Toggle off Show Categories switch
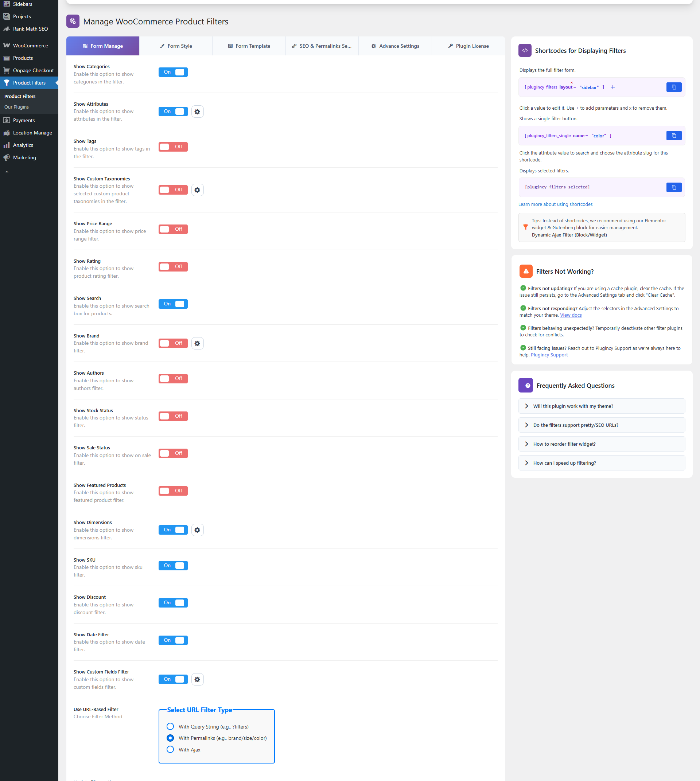 point(173,72)
